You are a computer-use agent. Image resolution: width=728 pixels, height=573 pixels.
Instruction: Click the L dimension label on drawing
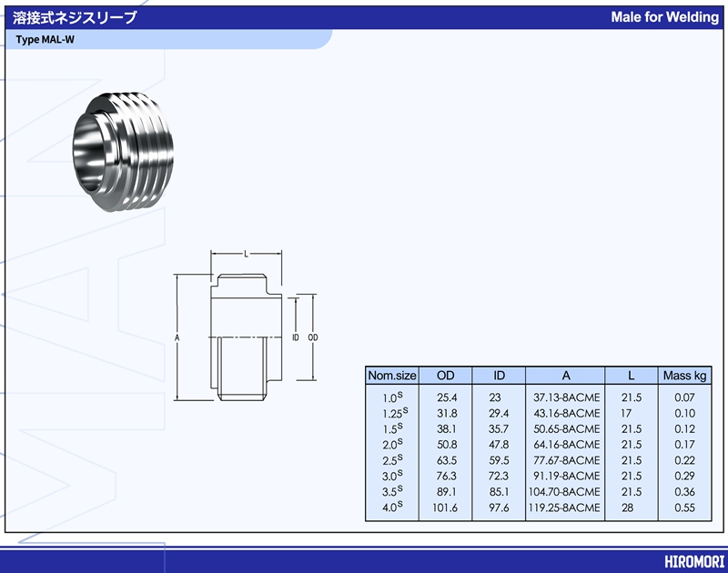click(247, 255)
